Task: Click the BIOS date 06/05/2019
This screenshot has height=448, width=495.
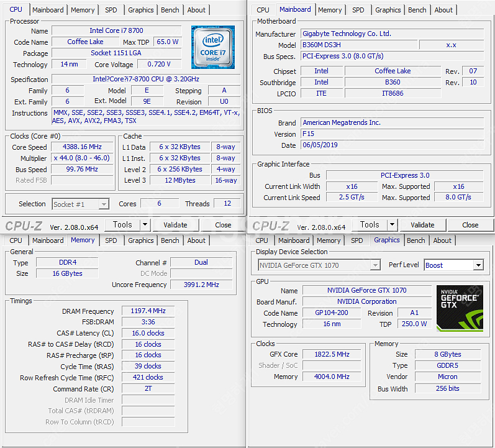Action: pos(392,145)
